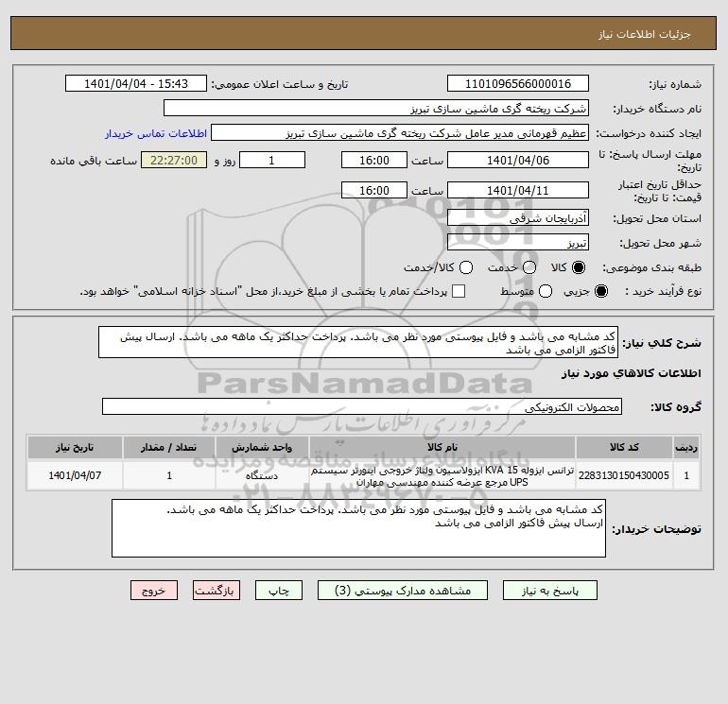
Task: Click the remaining days field showing 1
Action: [272, 160]
